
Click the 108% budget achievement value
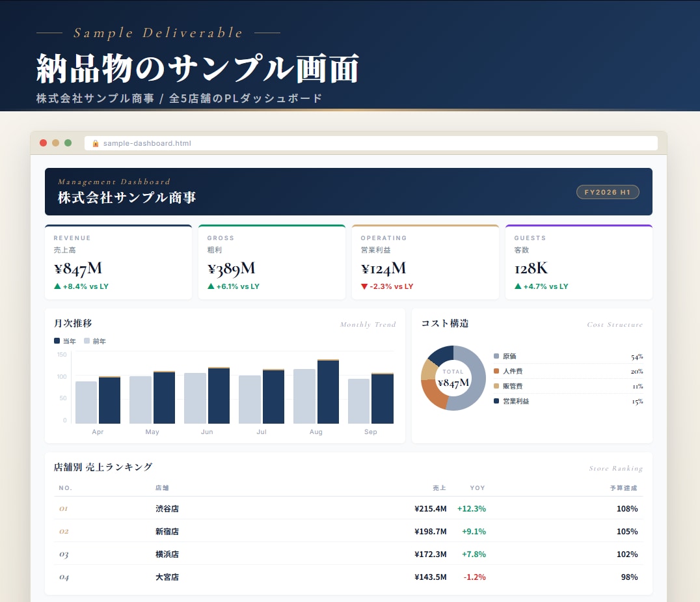click(627, 508)
